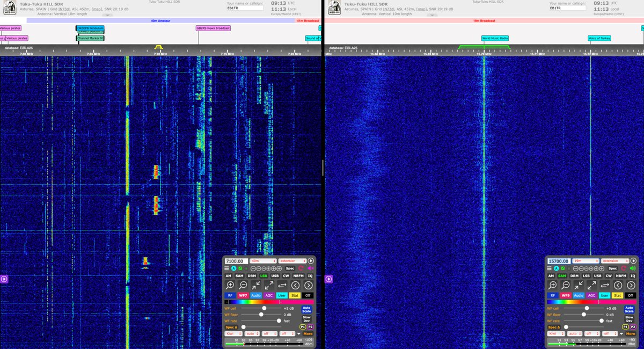Click the 7100.00 frequency input field
Image resolution: width=644 pixels, height=349 pixels.
237,261
